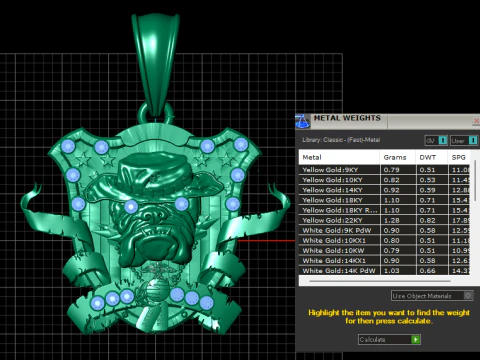Sort by the Metal column header
Screen dimensions: 480x360
[x=339, y=157]
